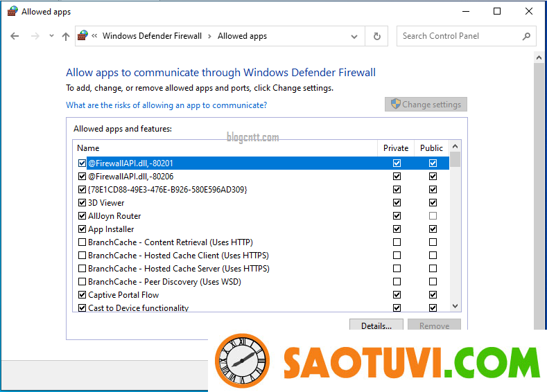Select Windows Defender Firewall breadcrumb
The image size is (547, 392).
[x=152, y=36]
